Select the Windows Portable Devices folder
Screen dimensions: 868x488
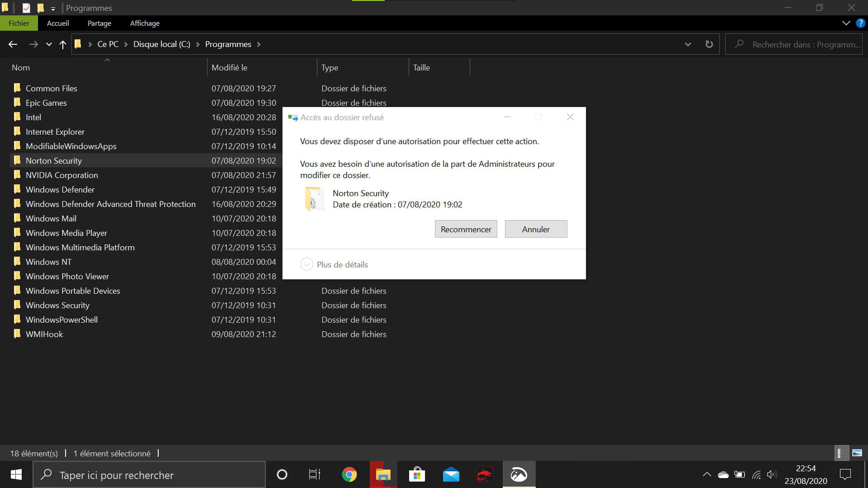point(73,291)
